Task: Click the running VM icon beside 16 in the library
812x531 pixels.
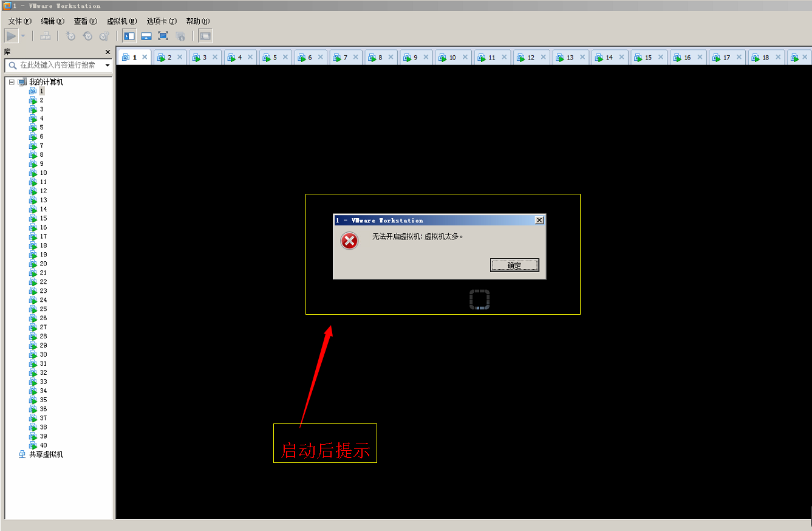Action: 33,227
